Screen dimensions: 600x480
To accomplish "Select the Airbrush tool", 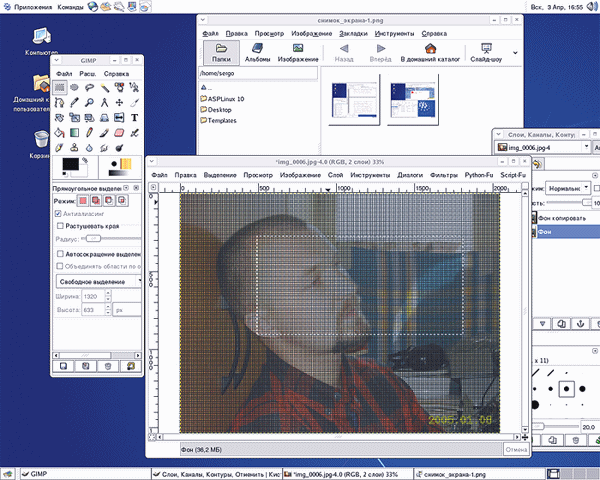I will [134, 133].
